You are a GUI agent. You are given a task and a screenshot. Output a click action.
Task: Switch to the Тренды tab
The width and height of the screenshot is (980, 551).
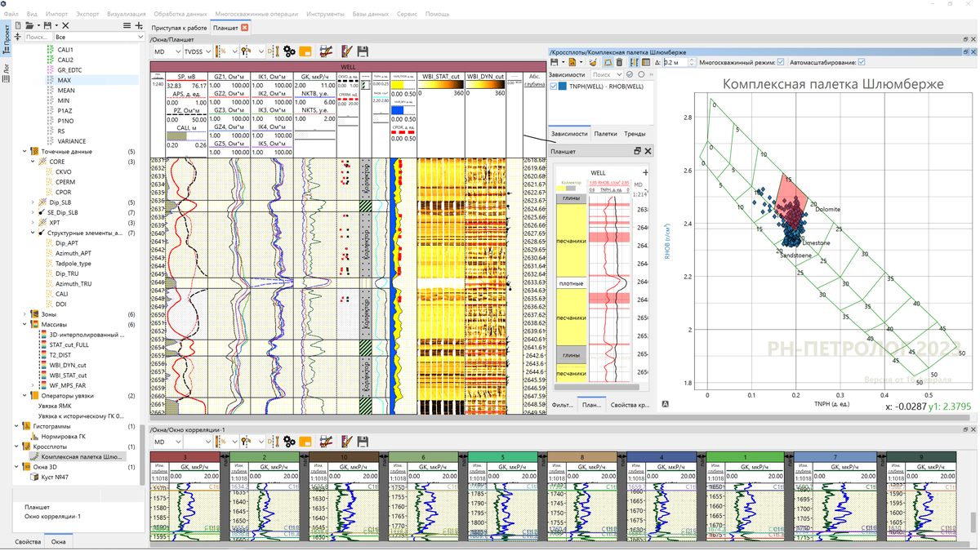(635, 134)
